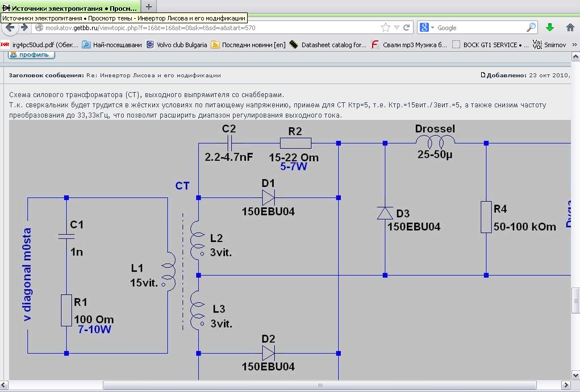Click the browser back arrow button
580x392 pixels.
pyautogui.click(x=10, y=27)
